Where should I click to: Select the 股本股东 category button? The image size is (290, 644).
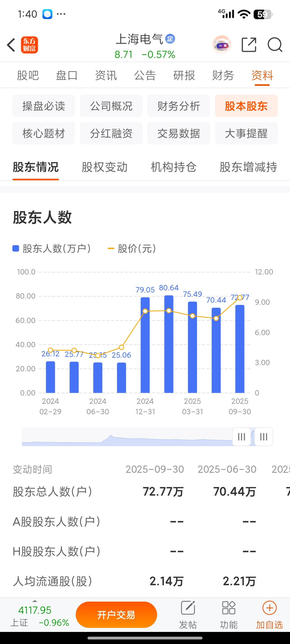tap(246, 106)
